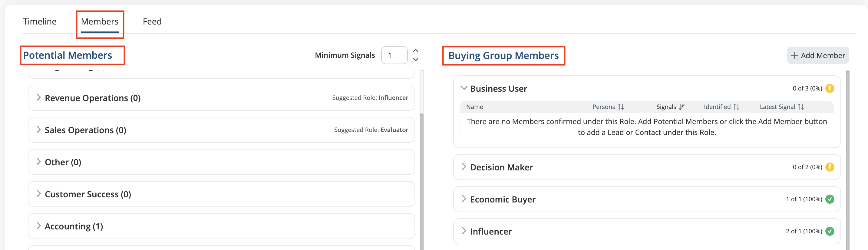
Task: Click the Minimum Signals input field
Action: (394, 55)
